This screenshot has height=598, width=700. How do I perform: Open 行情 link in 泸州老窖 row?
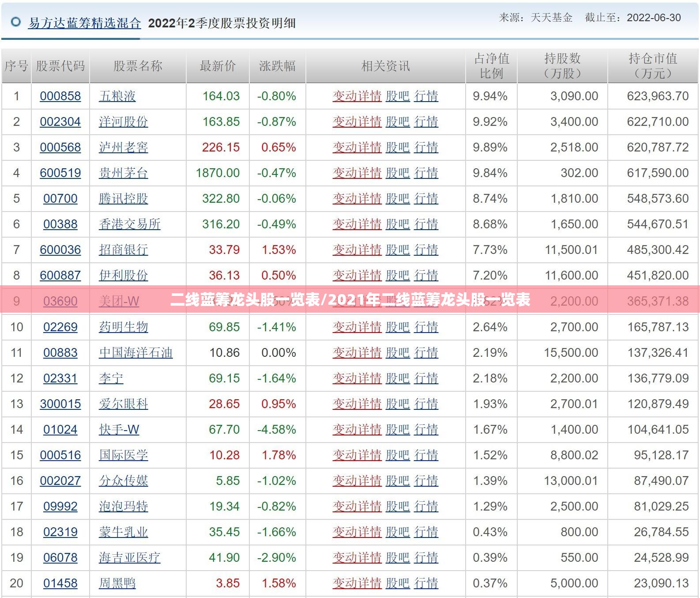[x=426, y=147]
